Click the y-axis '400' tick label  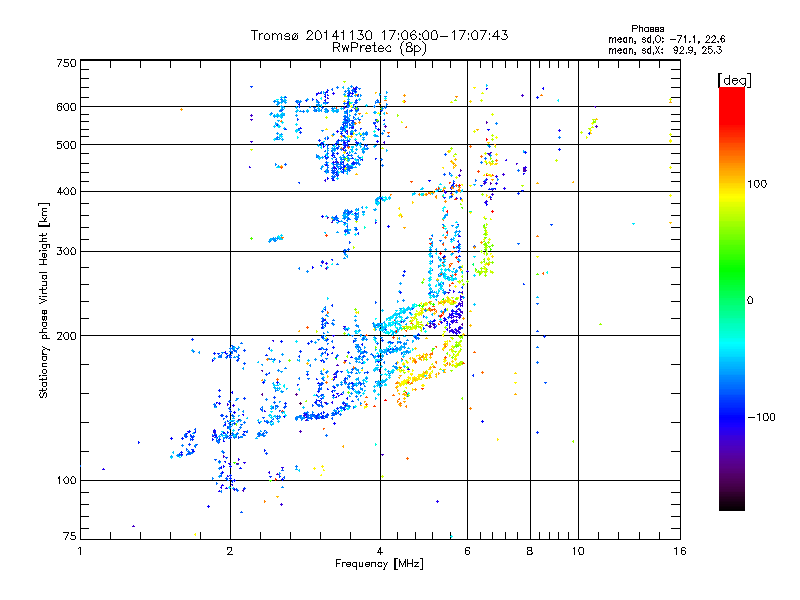(x=67, y=192)
